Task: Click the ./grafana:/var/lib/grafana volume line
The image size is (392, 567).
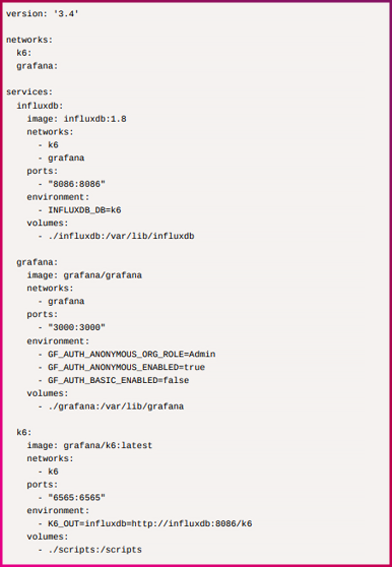Action: point(116,407)
